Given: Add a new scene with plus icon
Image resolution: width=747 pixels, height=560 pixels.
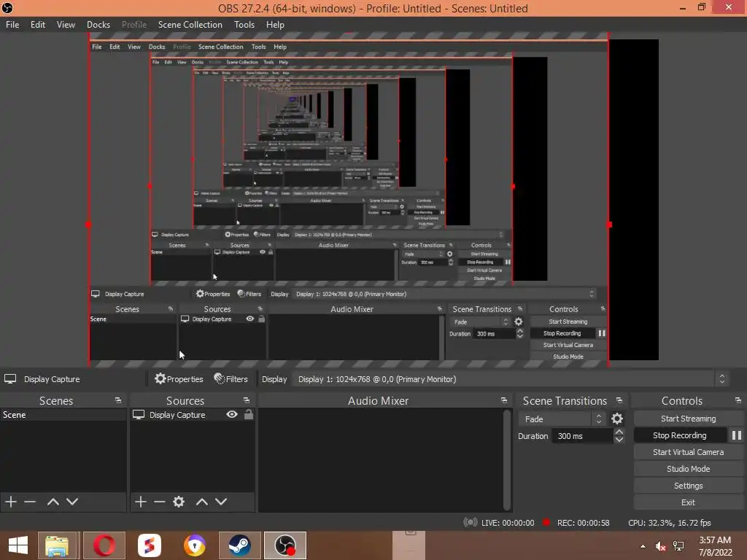Looking at the screenshot, I should (11, 502).
